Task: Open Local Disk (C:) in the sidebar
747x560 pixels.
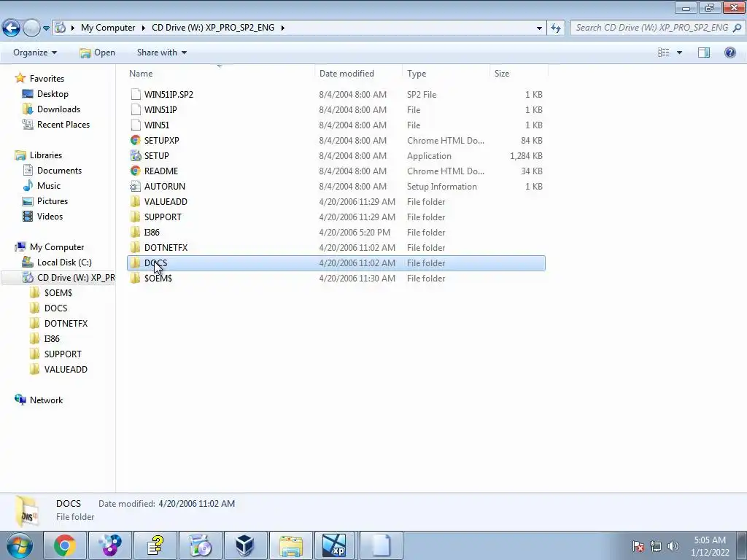Action: tap(64, 262)
